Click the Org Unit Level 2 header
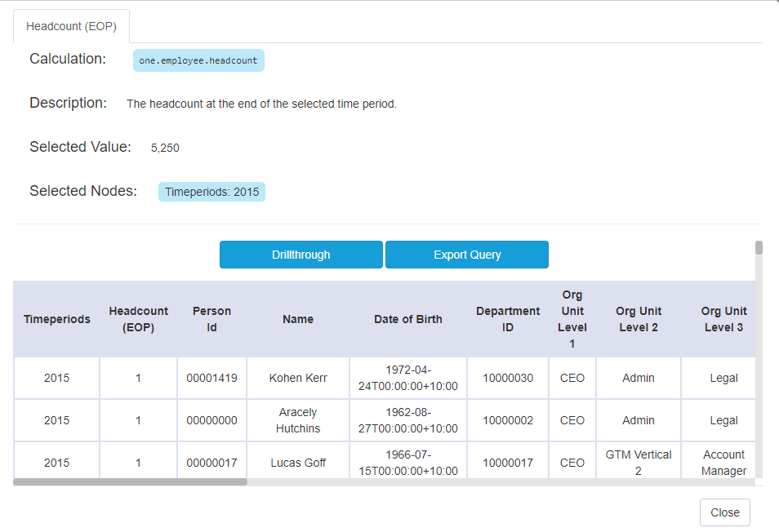The image size is (779, 532). coord(639,319)
